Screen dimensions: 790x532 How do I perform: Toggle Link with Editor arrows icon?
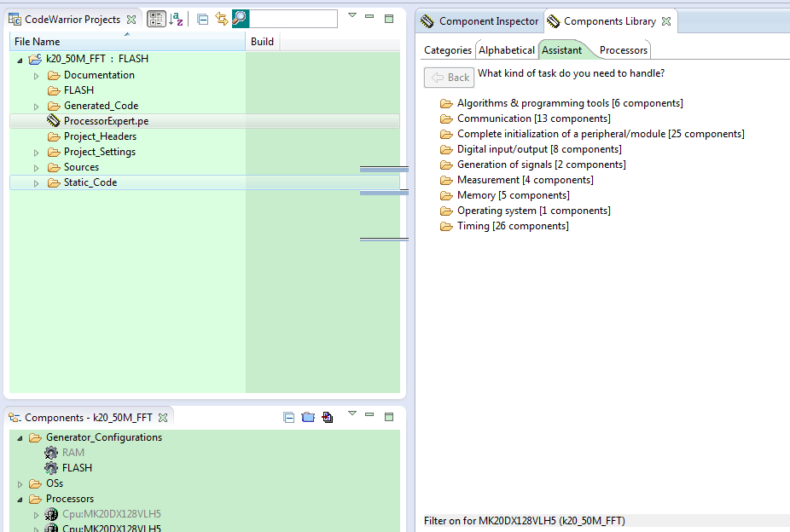click(221, 19)
